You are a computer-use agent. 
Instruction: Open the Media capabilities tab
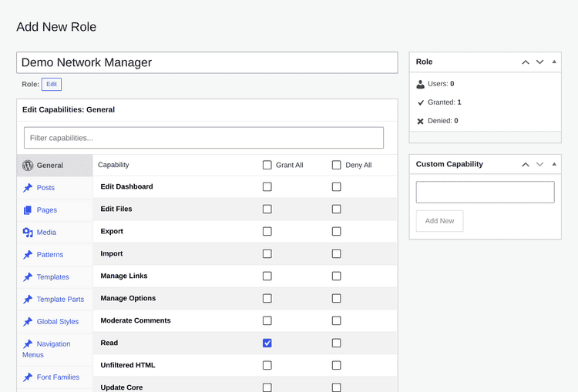pos(55,233)
